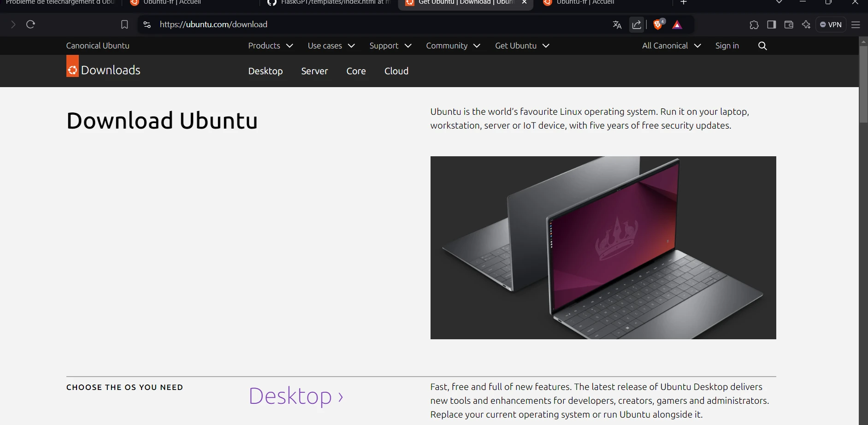Switch to the Ubuntu-fr Accueil tab
The image size is (868, 425).
point(171,3)
